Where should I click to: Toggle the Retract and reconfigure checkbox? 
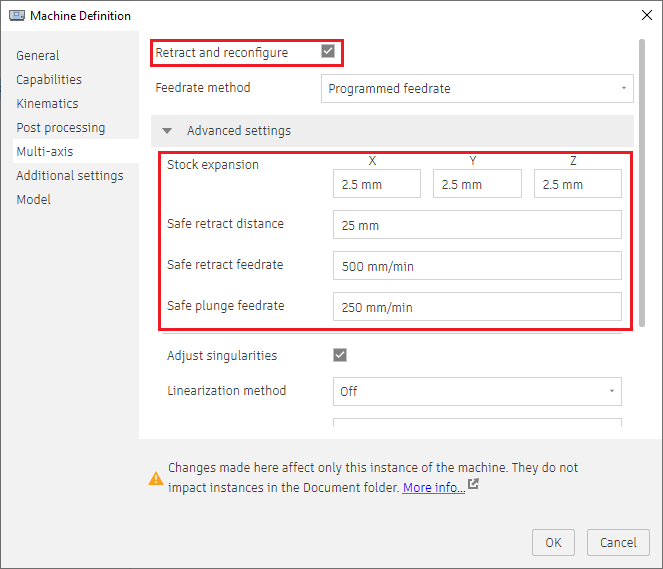click(x=328, y=51)
